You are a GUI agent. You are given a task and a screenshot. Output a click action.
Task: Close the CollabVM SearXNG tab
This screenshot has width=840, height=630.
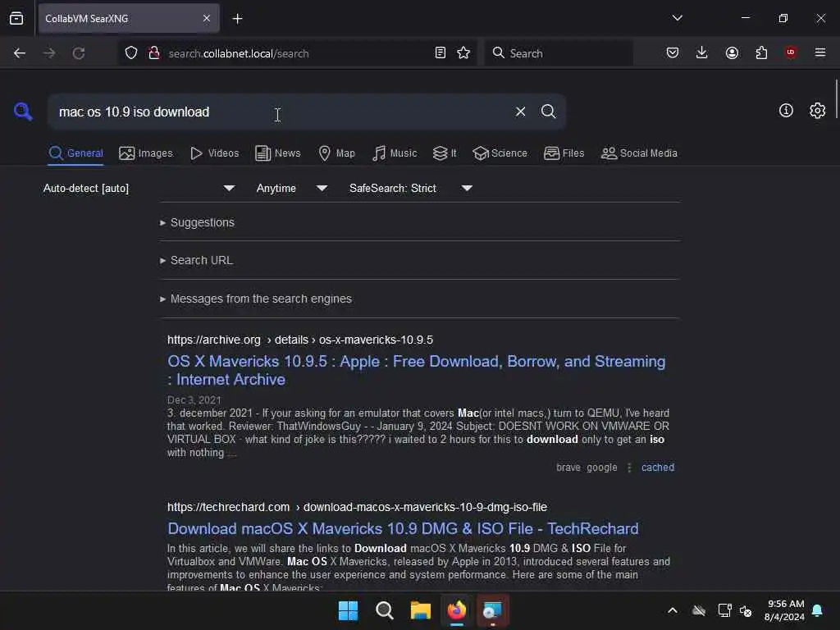pyautogui.click(x=207, y=19)
